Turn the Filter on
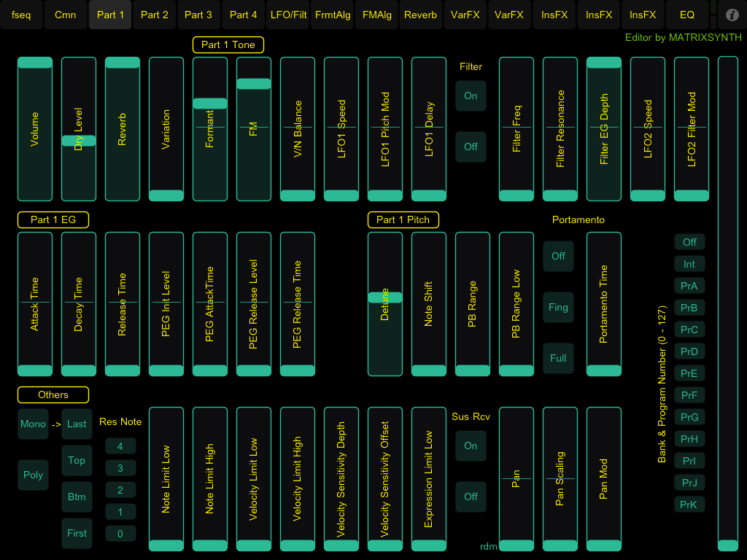Image resolution: width=747 pixels, height=560 pixels. (x=471, y=96)
